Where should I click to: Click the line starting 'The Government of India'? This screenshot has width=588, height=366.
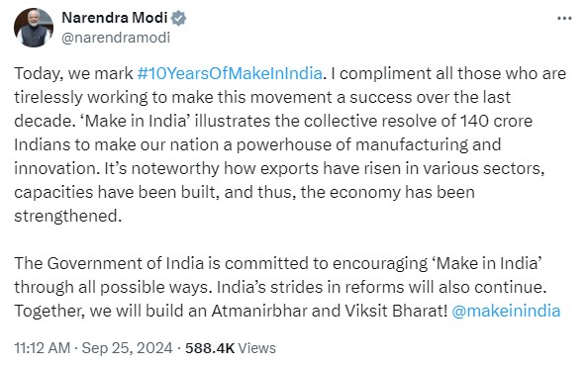pyautogui.click(x=278, y=263)
